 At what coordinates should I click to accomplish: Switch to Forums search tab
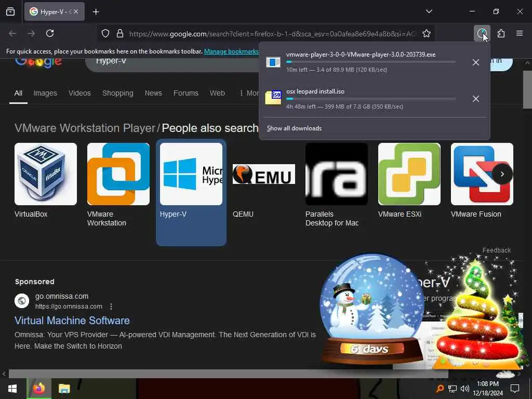pyautogui.click(x=186, y=93)
